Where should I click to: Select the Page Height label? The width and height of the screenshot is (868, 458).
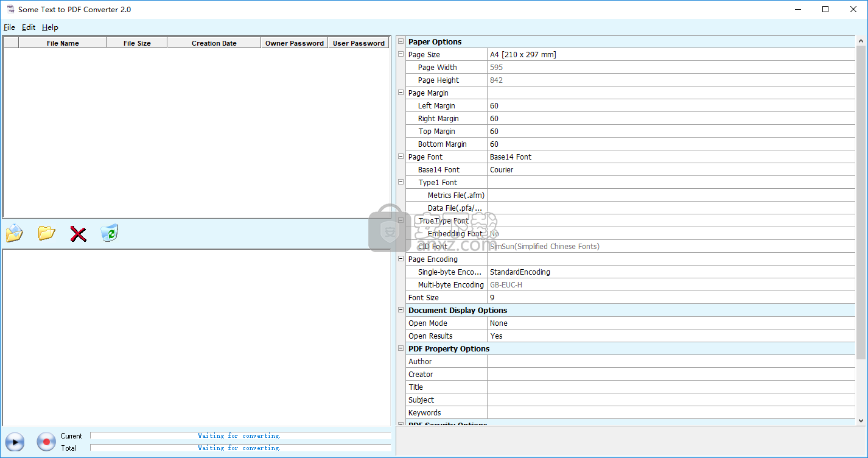(438, 80)
